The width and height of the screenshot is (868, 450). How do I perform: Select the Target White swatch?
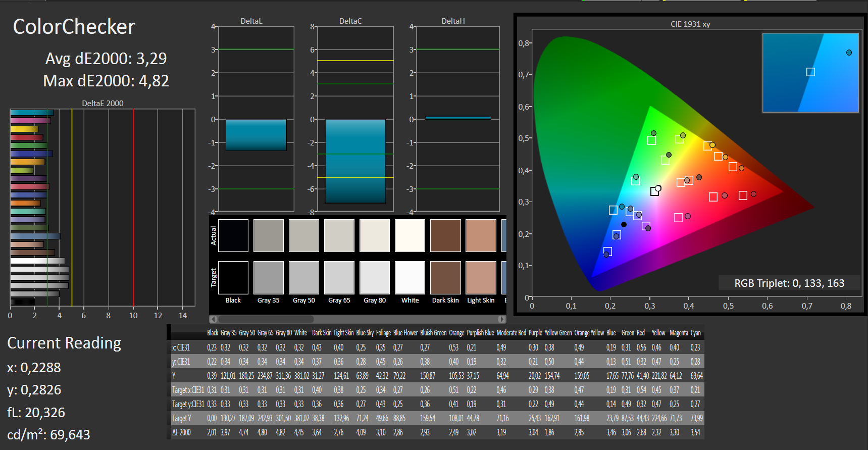point(410,278)
